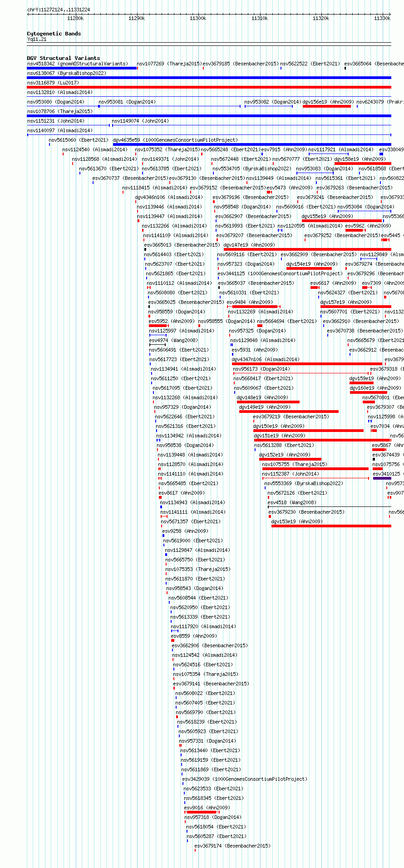Select dgv150e19 (Ahn2009) label
This screenshot has width=404, height=868.
[x=279, y=426]
